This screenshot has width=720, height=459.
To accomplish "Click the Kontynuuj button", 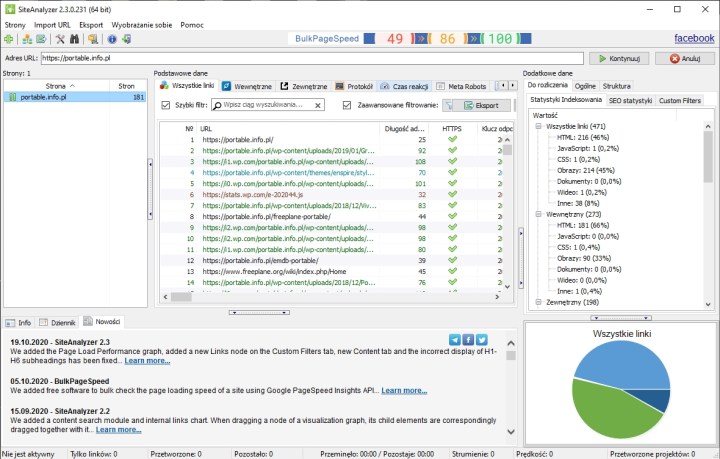I will [x=619, y=58].
